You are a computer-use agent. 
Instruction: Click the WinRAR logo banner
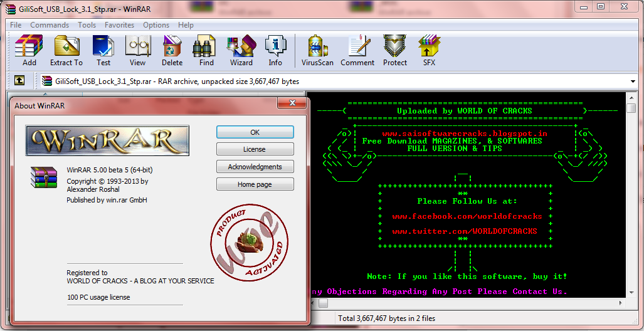107,140
